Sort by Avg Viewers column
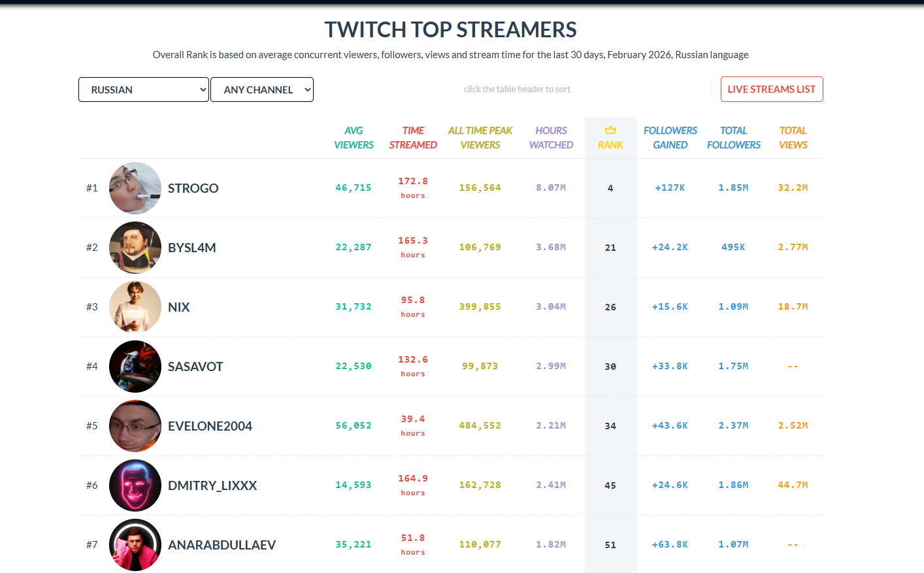The image size is (924, 573). pyautogui.click(x=354, y=138)
